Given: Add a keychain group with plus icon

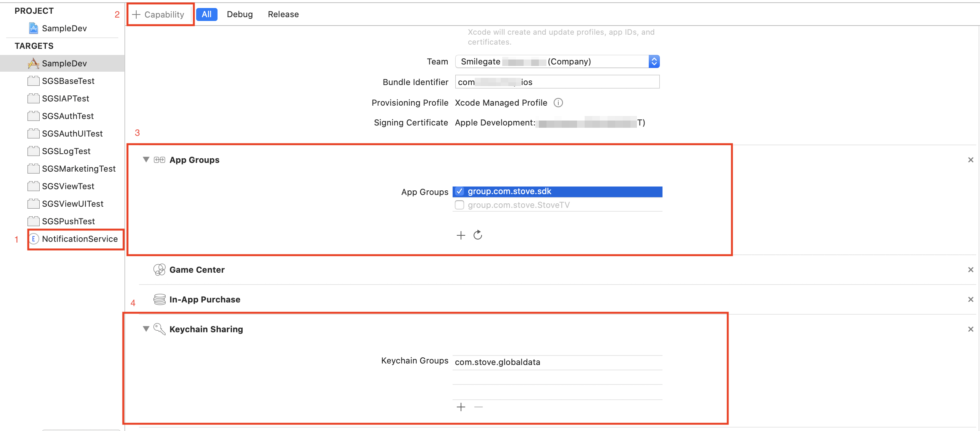Looking at the screenshot, I should (461, 407).
